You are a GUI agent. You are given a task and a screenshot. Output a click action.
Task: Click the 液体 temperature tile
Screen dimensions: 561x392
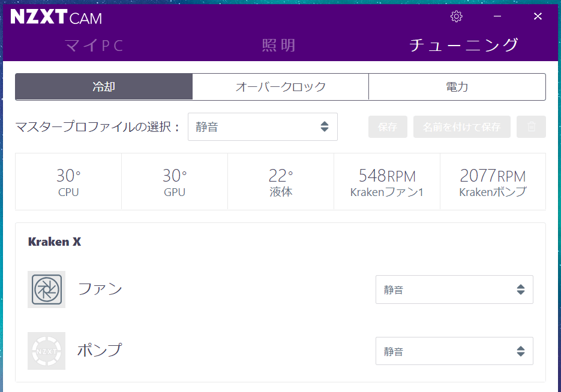[x=281, y=182]
